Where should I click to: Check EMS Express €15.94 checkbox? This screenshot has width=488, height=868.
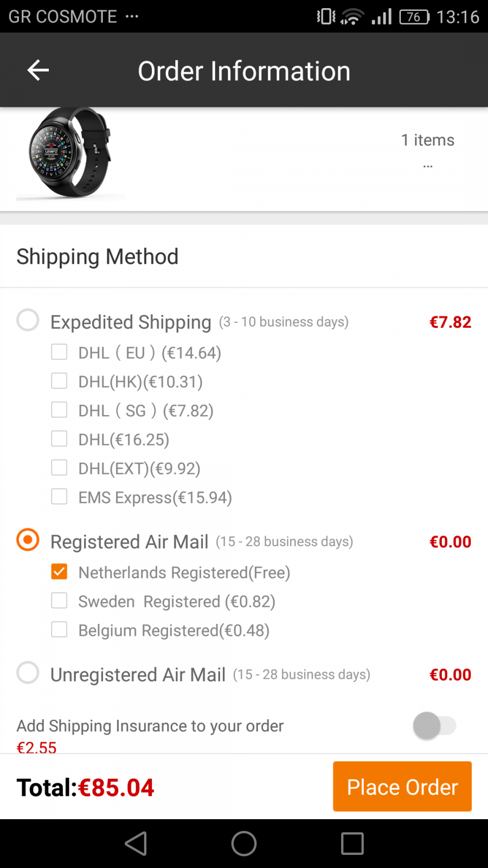click(x=59, y=496)
